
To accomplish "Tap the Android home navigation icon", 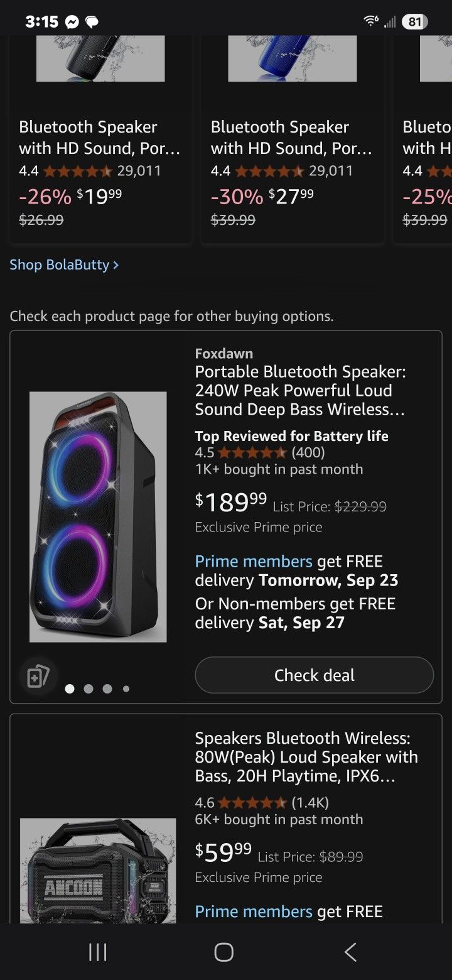I will tap(224, 952).
